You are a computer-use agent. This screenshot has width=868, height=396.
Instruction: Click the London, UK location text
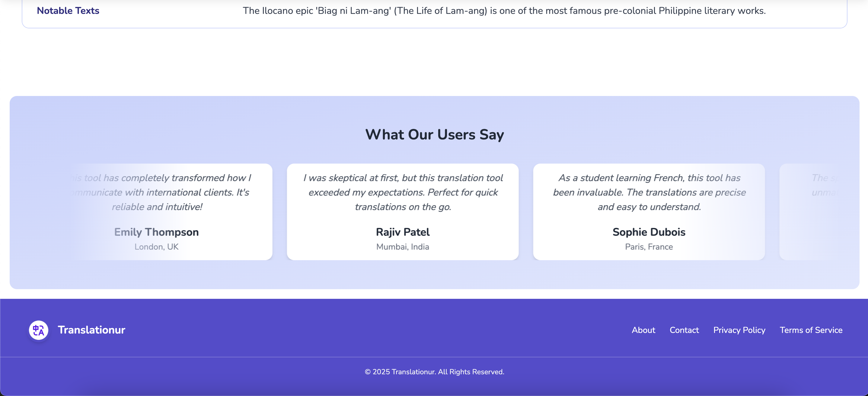(x=156, y=247)
